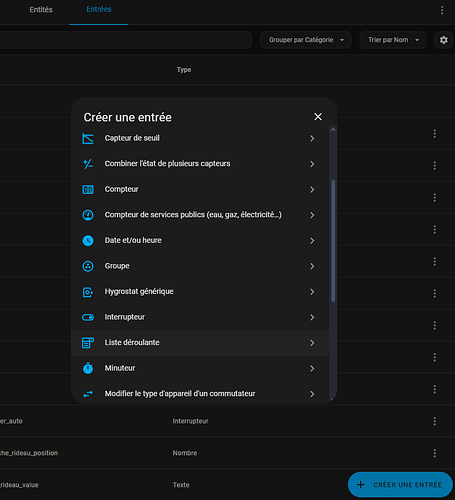Click the Hygrostat générique icon
This screenshot has height=500, width=455.
(88, 292)
